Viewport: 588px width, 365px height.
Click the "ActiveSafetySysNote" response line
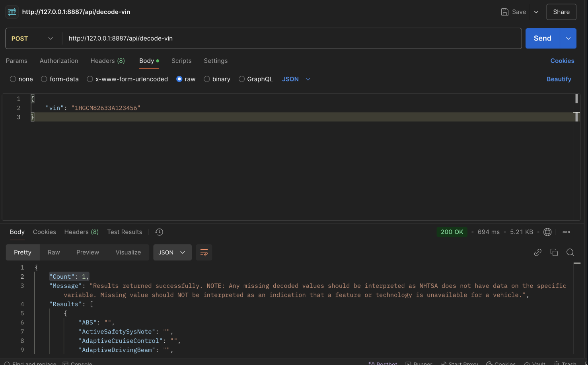pyautogui.click(x=126, y=332)
